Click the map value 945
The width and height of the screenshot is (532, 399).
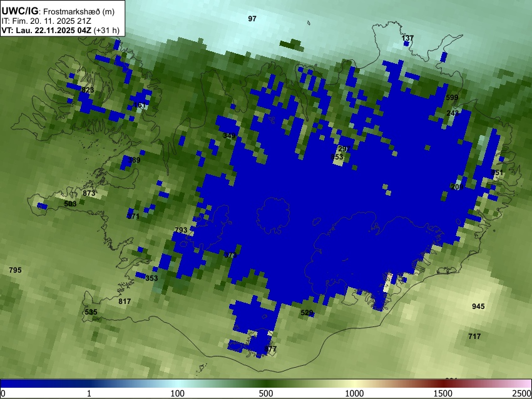(478, 306)
